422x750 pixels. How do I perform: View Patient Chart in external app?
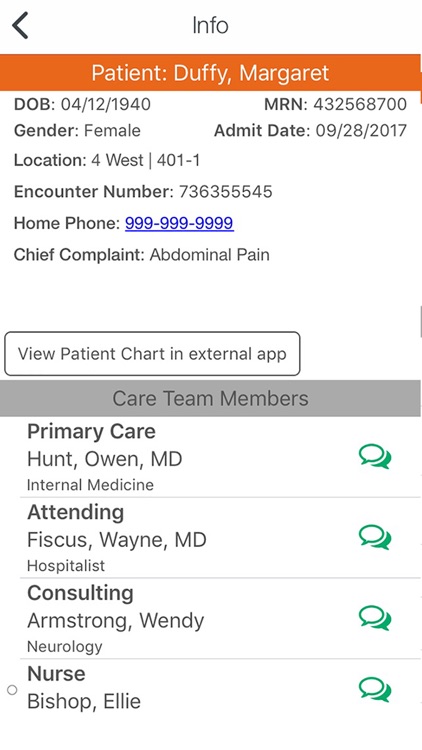(152, 354)
